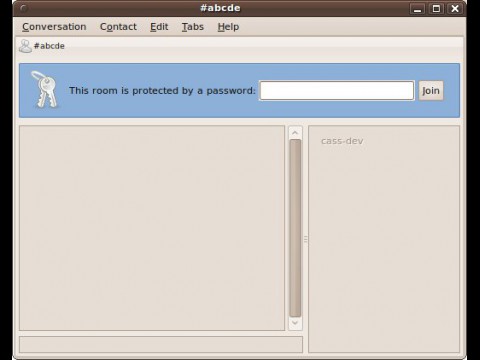
Task: Click the Join button
Action: coord(431,90)
